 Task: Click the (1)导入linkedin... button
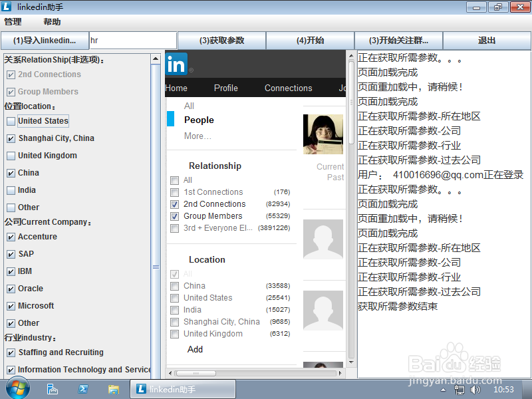click(x=45, y=41)
